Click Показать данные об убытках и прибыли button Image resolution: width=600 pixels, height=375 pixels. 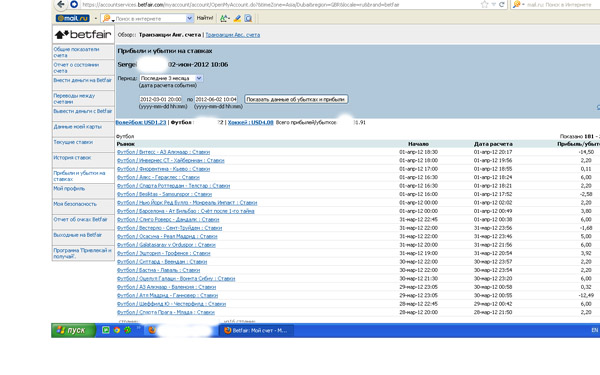pos(296,99)
